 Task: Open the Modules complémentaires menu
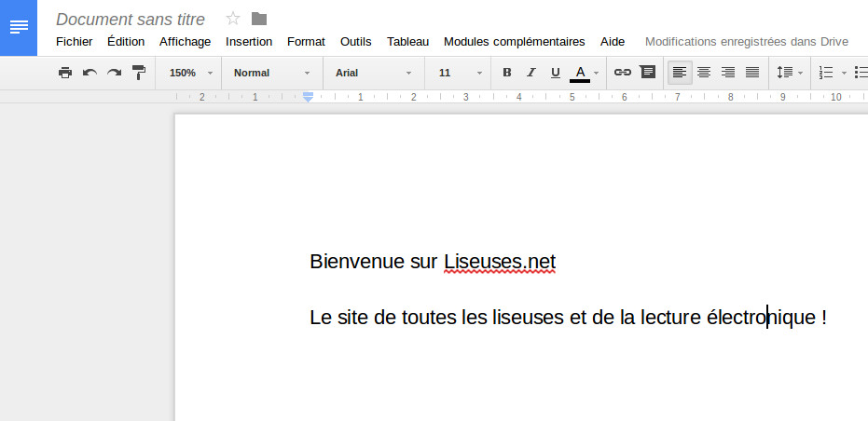tap(515, 42)
